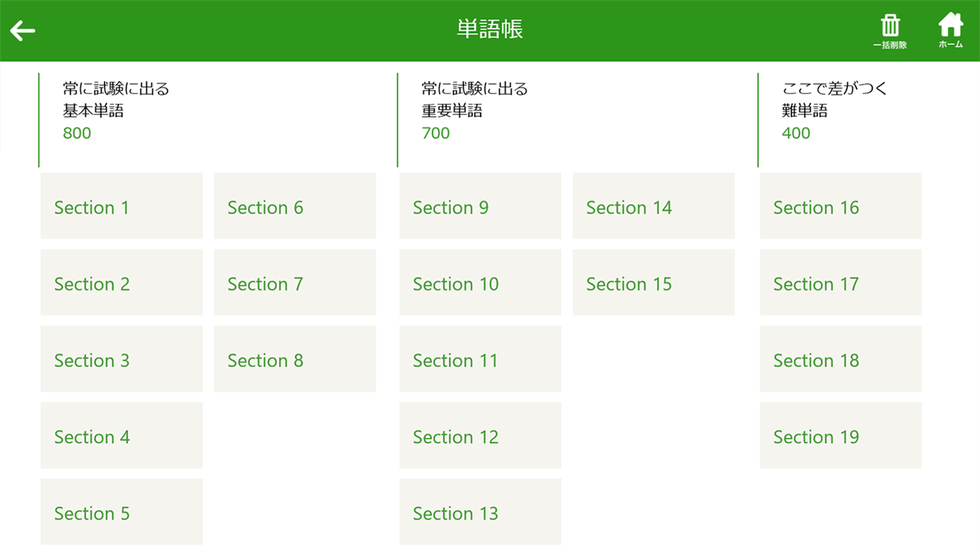Select Section 2 tile
This screenshot has width=980, height=551.
[x=121, y=282]
